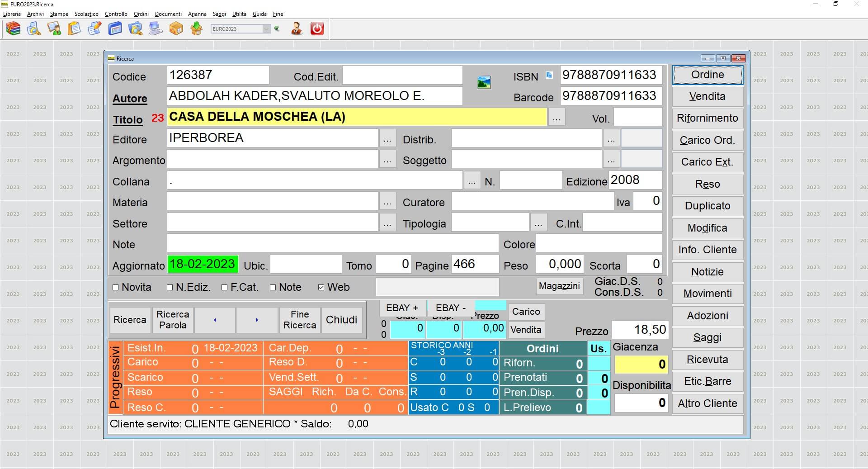Click the Modifica button
This screenshot has width=868, height=469.
click(708, 228)
